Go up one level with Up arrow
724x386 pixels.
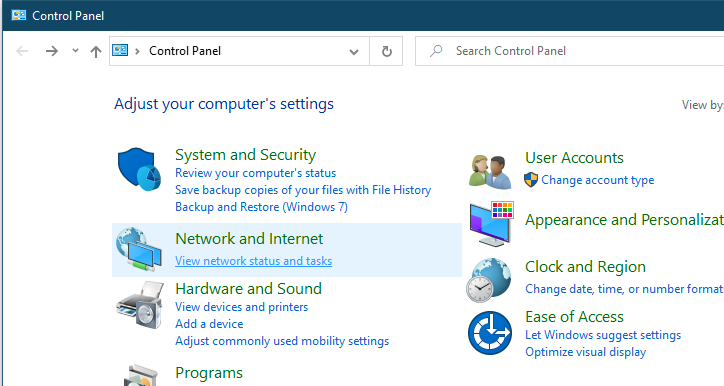click(x=96, y=51)
